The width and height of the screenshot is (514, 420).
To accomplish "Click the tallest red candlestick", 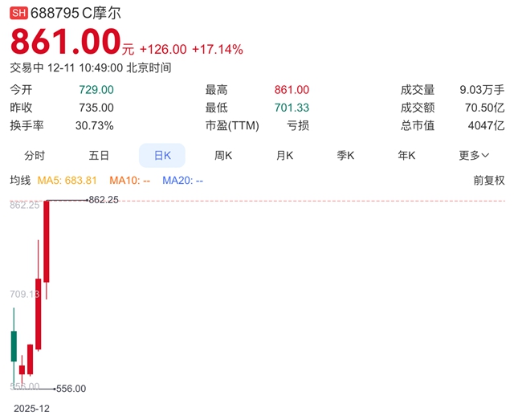I will pos(47,241).
